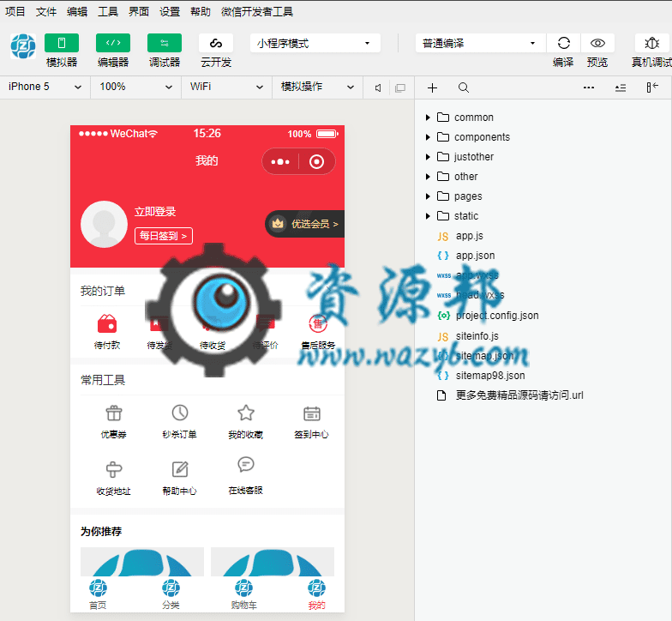The width and height of the screenshot is (672, 621).
Task: Switch to the 我的 bottom tab
Action: point(317,594)
